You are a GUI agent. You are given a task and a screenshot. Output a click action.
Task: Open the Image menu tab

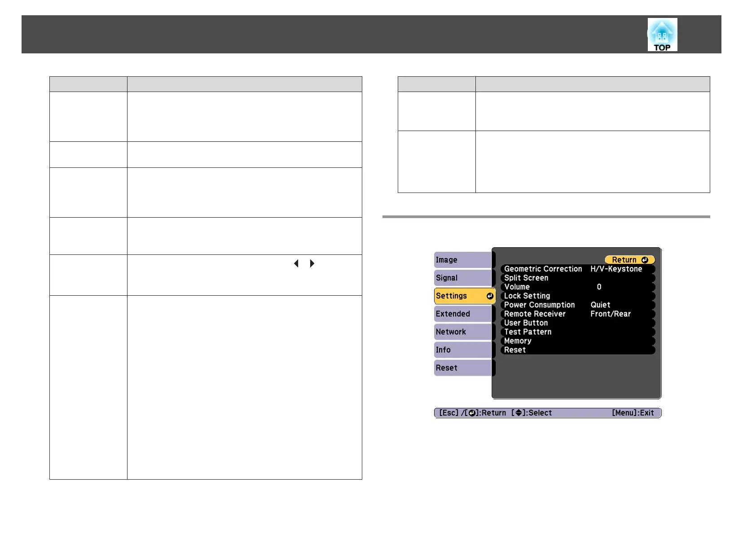pos(463,260)
